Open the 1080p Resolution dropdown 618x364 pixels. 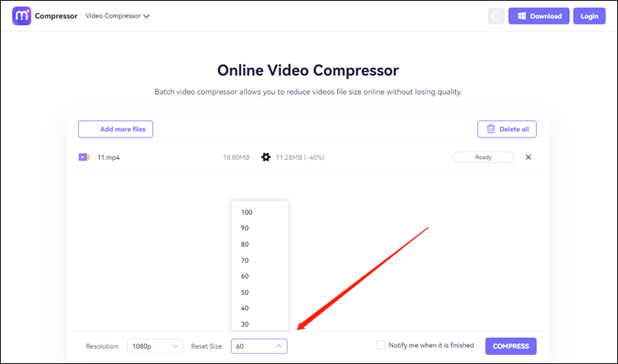(x=155, y=346)
